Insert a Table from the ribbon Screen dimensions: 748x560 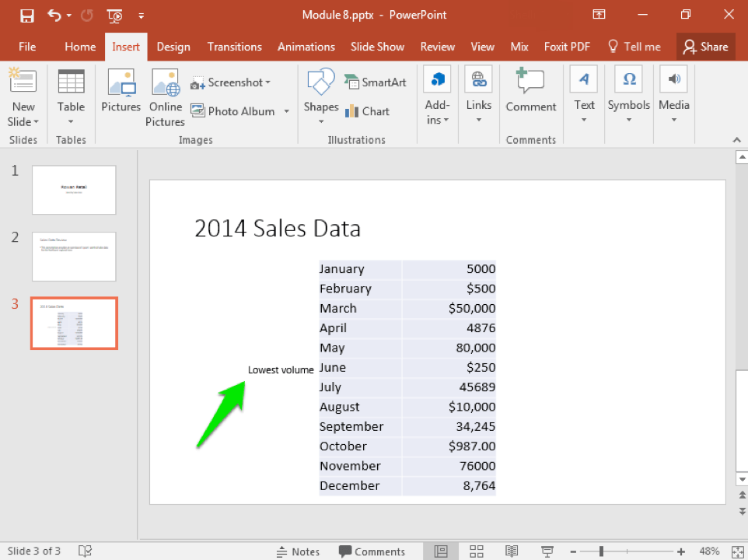(71, 93)
